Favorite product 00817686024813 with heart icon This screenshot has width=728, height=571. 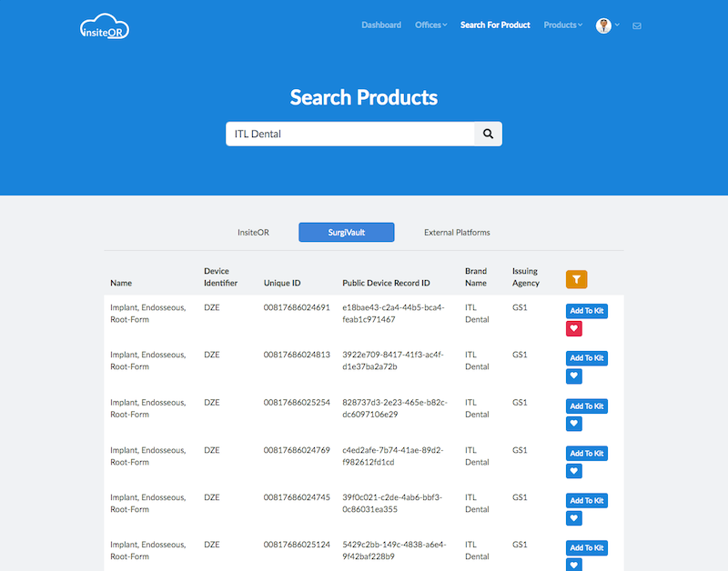click(574, 376)
